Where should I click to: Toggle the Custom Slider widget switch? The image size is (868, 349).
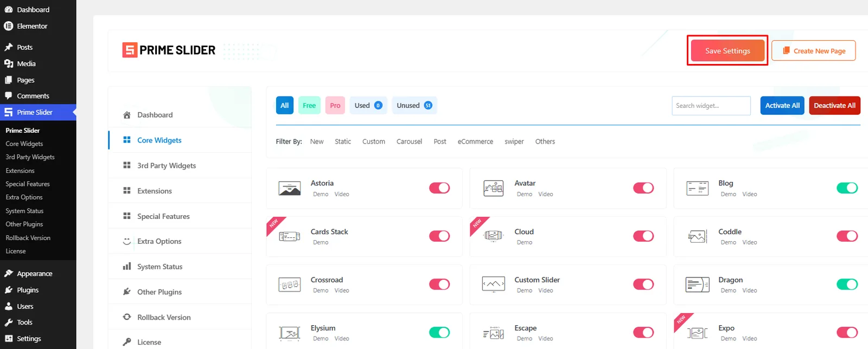pos(643,285)
